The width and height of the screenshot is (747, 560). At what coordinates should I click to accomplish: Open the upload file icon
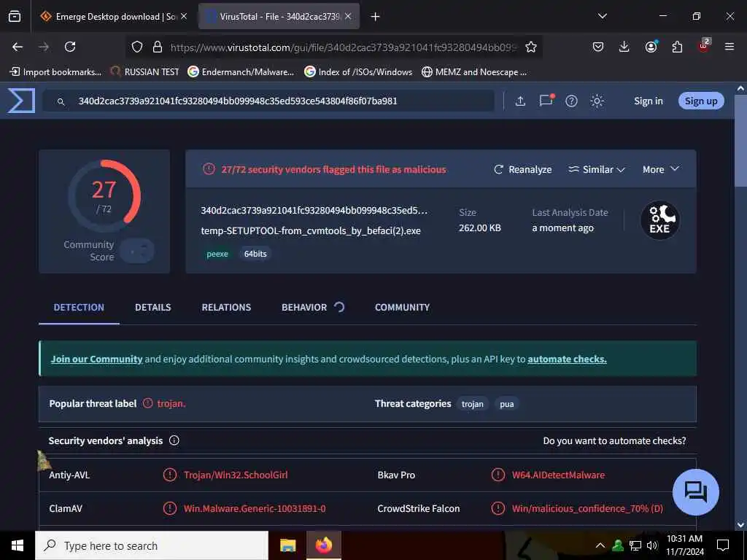(520, 101)
